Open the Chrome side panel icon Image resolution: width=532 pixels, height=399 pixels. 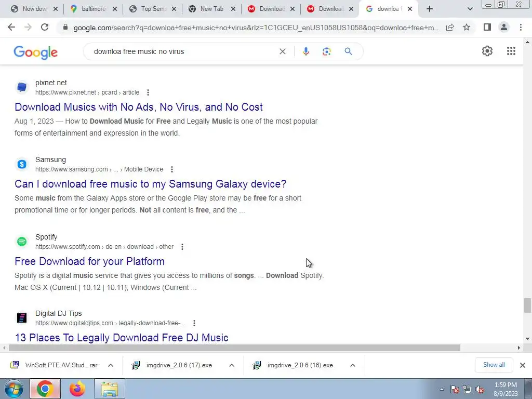click(487, 27)
